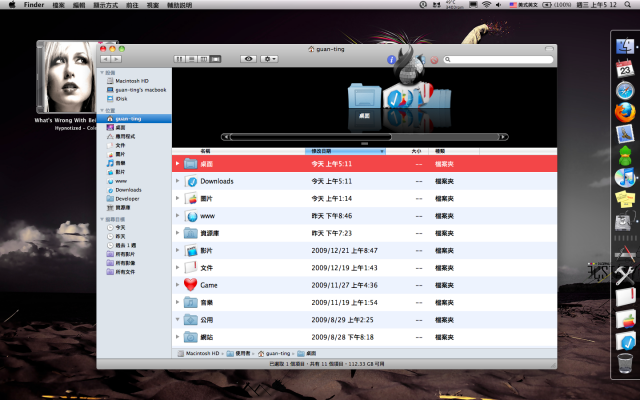Switch Finder to Cover Flow view
This screenshot has height=400, width=640.
pos(215,59)
